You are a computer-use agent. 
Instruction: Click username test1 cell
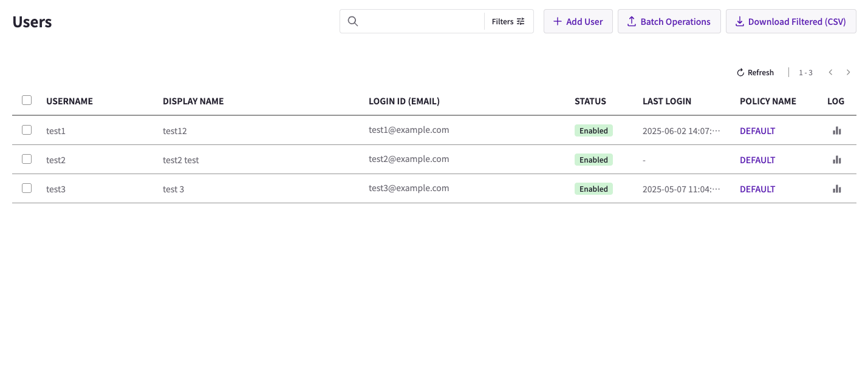point(56,131)
